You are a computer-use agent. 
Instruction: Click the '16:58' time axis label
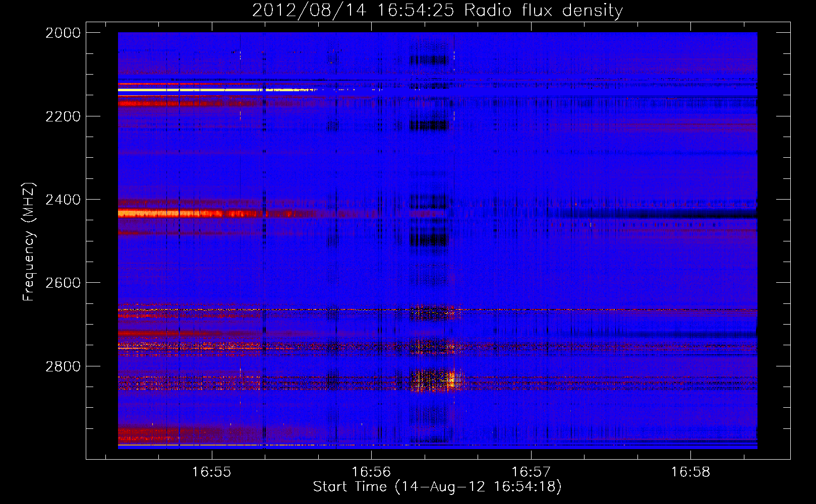coord(690,472)
